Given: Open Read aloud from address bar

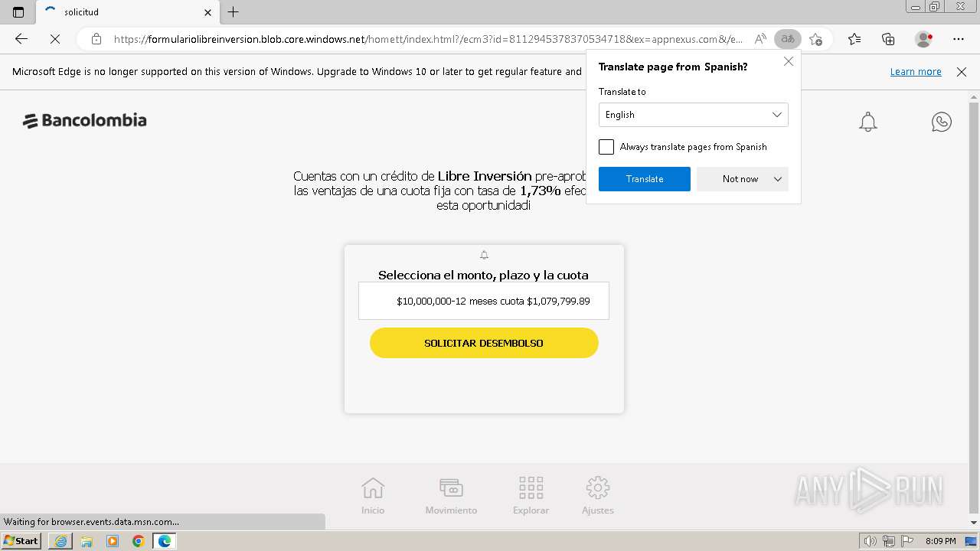Looking at the screenshot, I should click(x=760, y=39).
